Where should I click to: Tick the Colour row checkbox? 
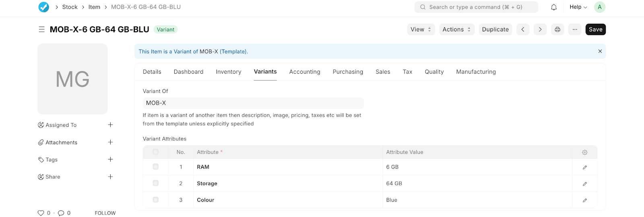(156, 200)
